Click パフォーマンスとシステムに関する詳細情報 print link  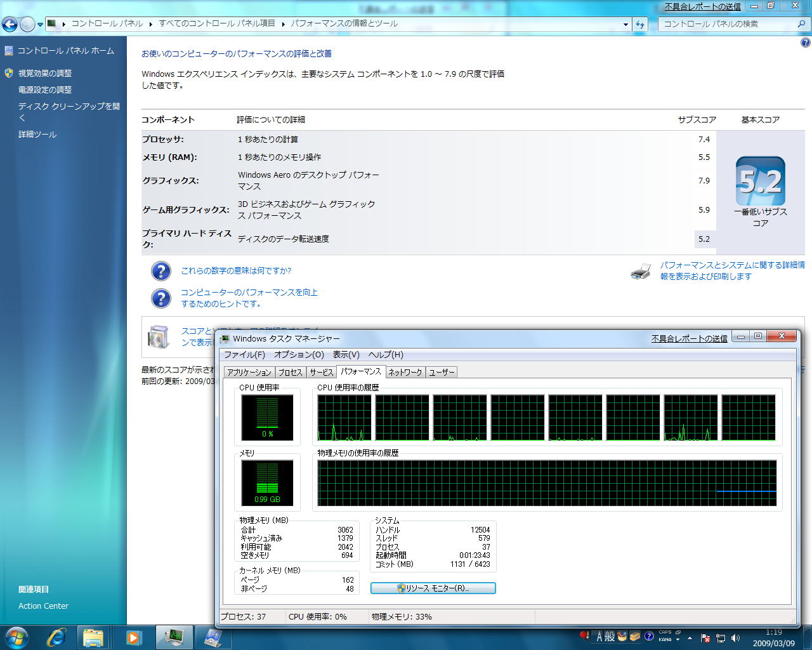pos(733,271)
